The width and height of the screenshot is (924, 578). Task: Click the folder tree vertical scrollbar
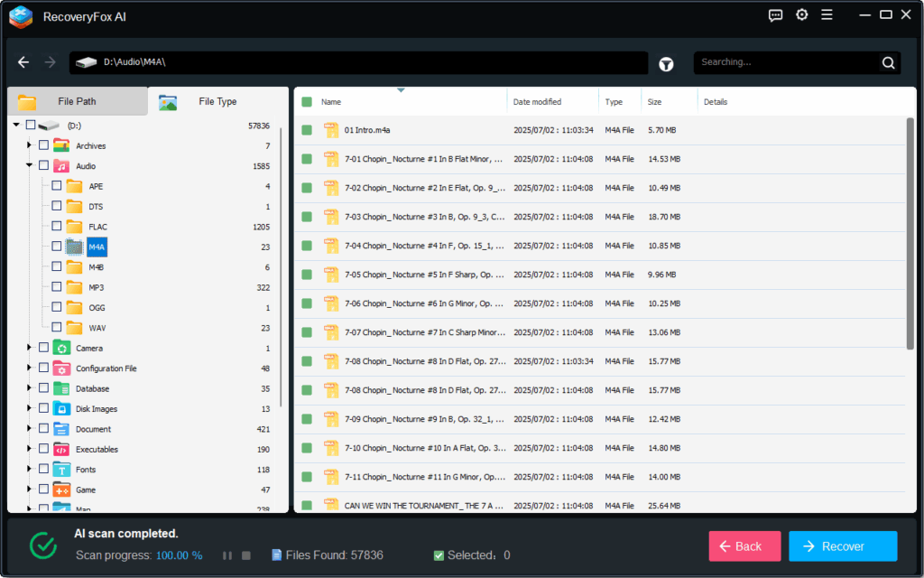282,266
